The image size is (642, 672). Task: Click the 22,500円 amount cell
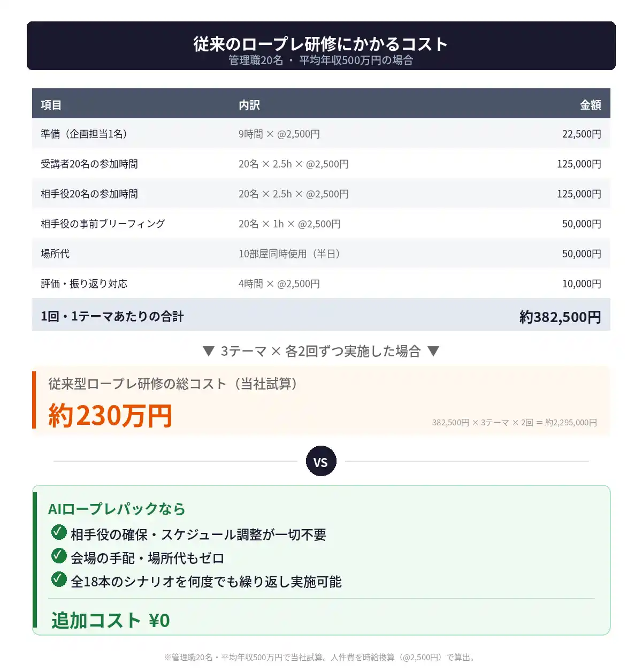[582, 134]
